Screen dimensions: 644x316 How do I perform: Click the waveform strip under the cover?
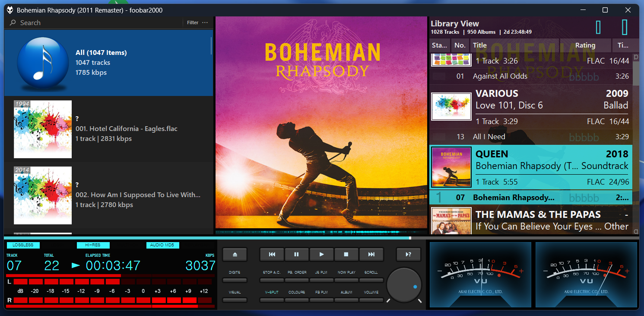(x=321, y=232)
